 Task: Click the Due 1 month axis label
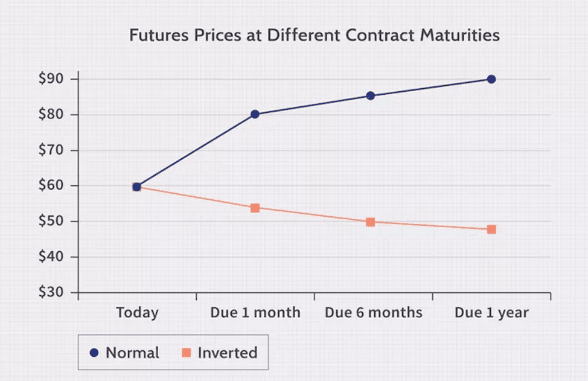[x=255, y=313]
